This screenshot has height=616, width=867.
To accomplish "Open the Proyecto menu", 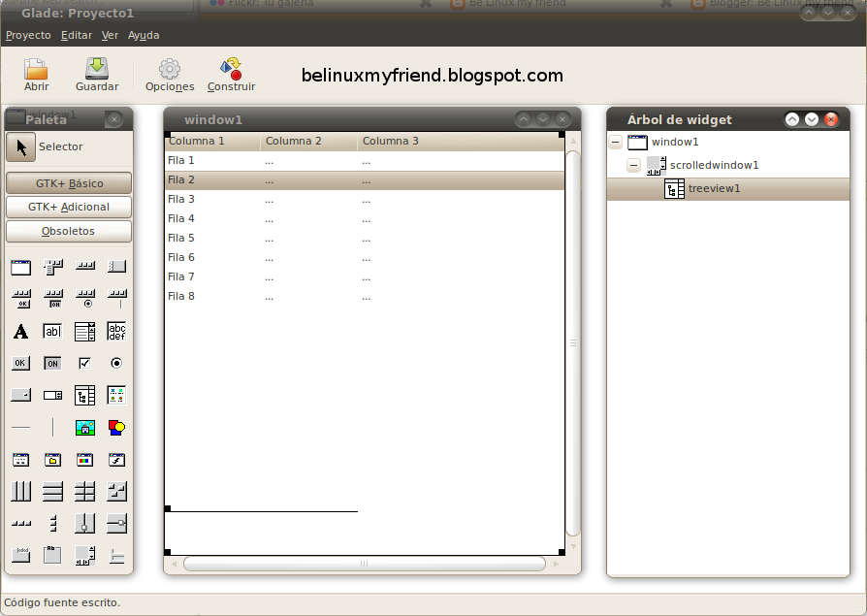I will [x=28, y=35].
